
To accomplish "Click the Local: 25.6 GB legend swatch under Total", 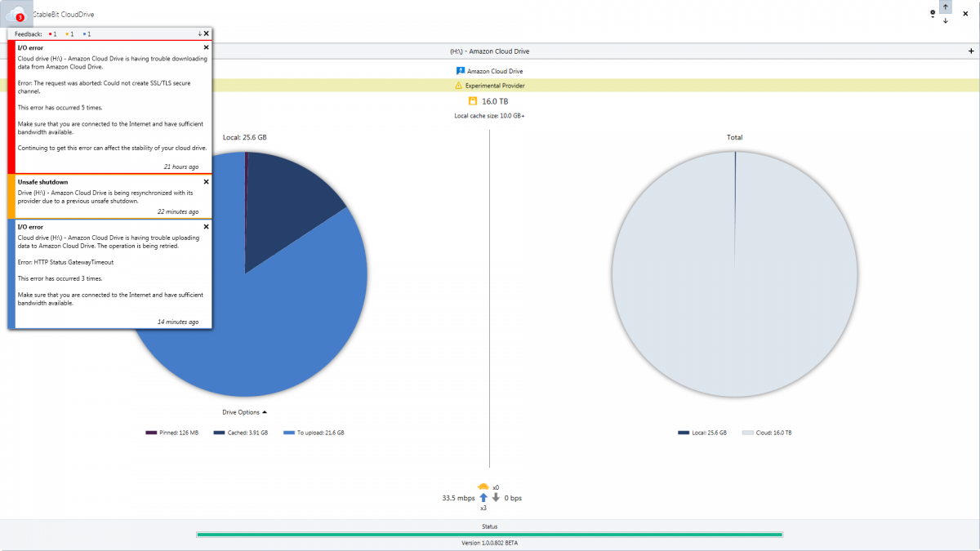I will [x=683, y=433].
